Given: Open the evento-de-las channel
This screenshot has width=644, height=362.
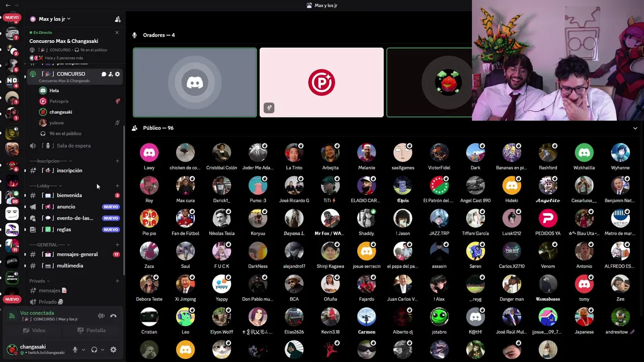Looking at the screenshot, I should 74,218.
